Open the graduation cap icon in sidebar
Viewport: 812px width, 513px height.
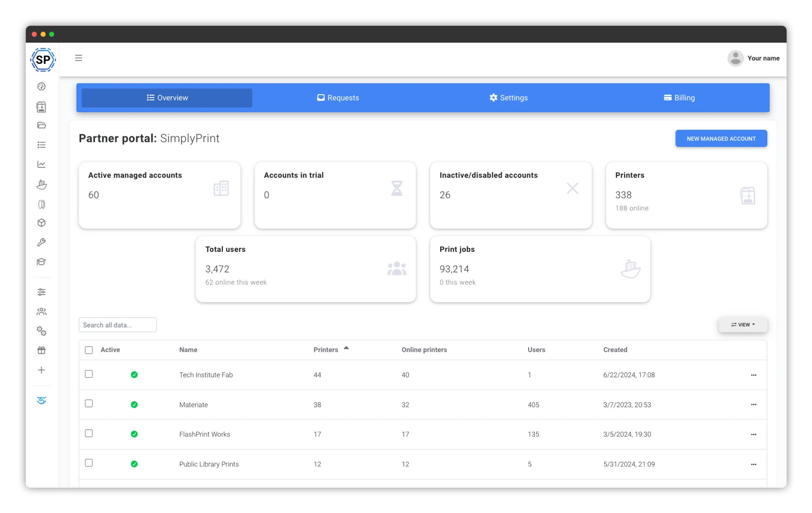click(x=41, y=262)
